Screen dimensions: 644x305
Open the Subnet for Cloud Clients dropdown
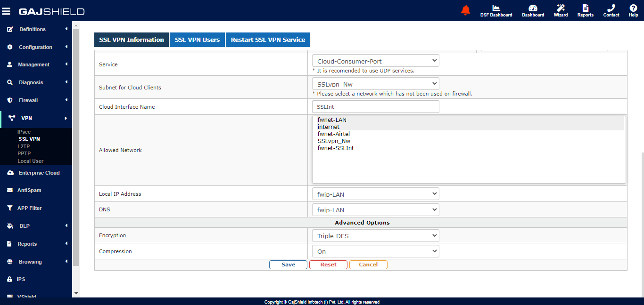click(375, 84)
